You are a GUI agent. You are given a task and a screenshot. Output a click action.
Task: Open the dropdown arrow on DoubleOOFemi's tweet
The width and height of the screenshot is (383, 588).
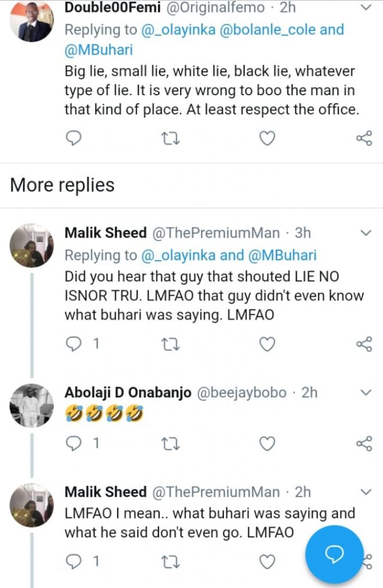pos(365,8)
